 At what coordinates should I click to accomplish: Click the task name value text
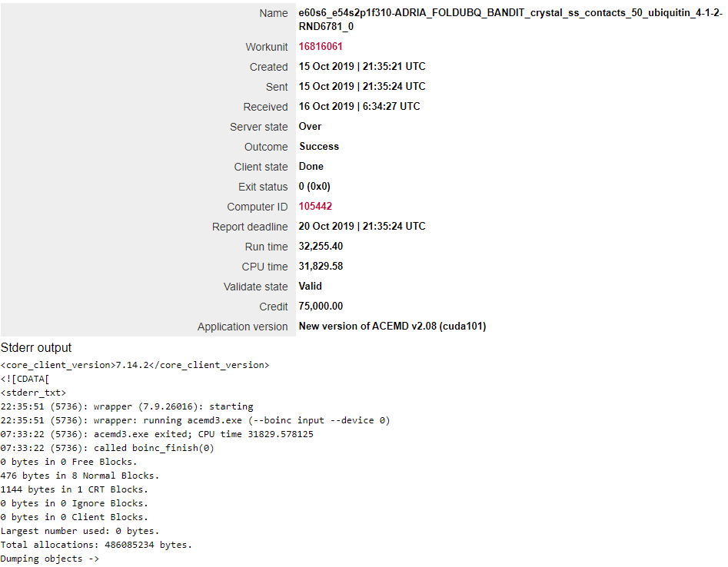pos(510,19)
